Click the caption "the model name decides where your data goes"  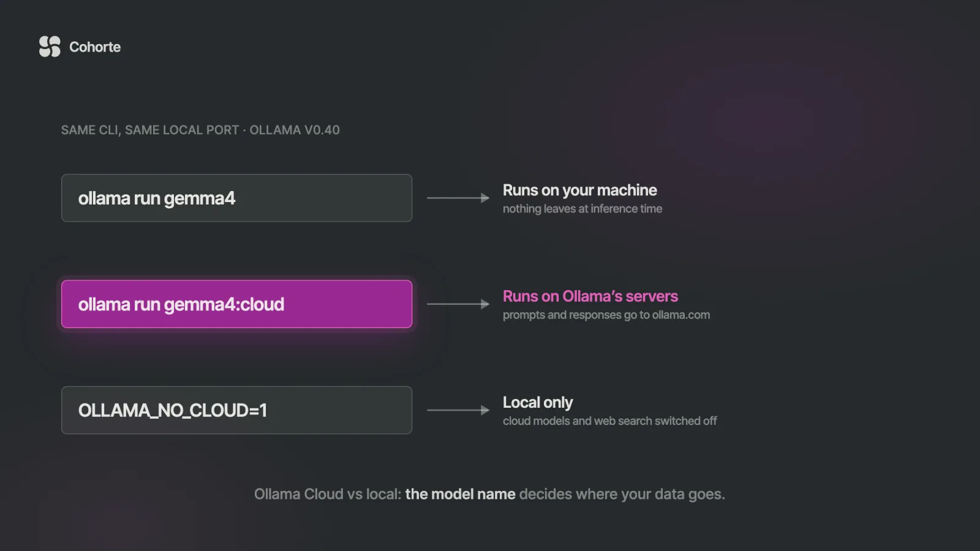pos(565,494)
